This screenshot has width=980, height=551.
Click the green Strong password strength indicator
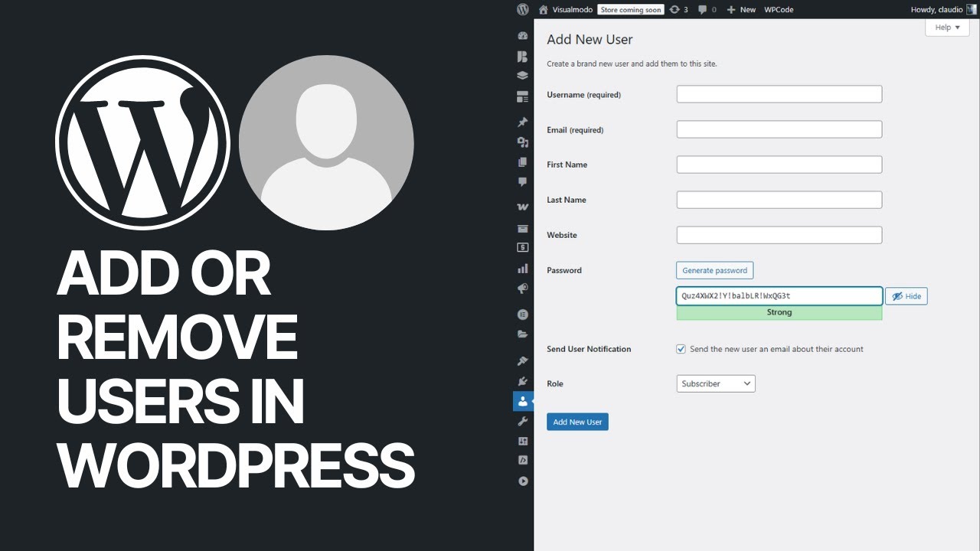779,312
